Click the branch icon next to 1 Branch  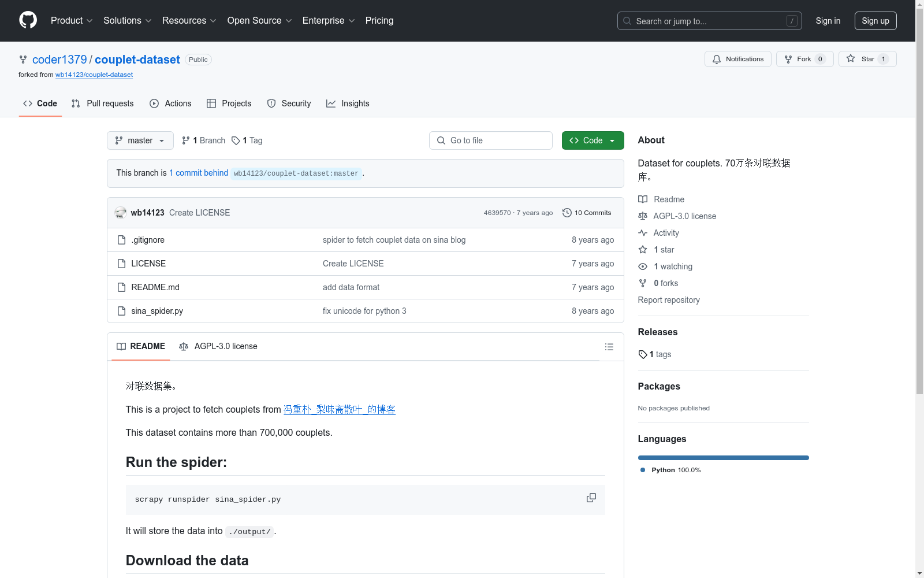click(186, 140)
